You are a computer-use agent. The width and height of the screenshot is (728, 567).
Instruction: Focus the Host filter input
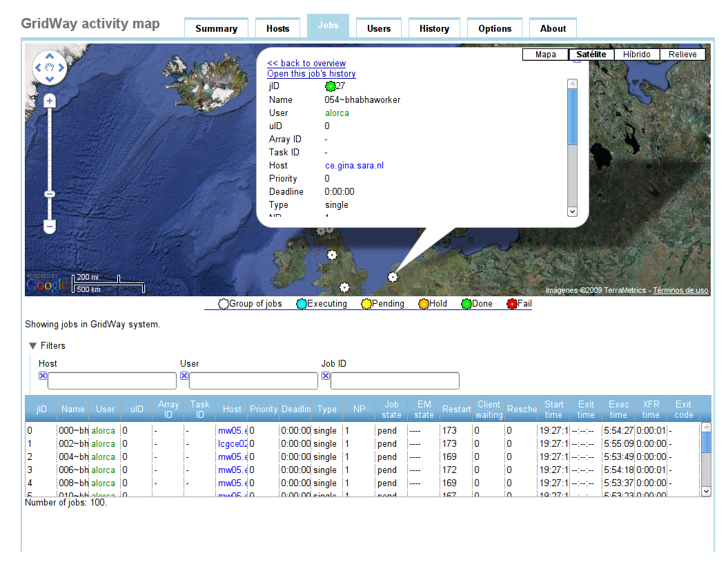112,381
